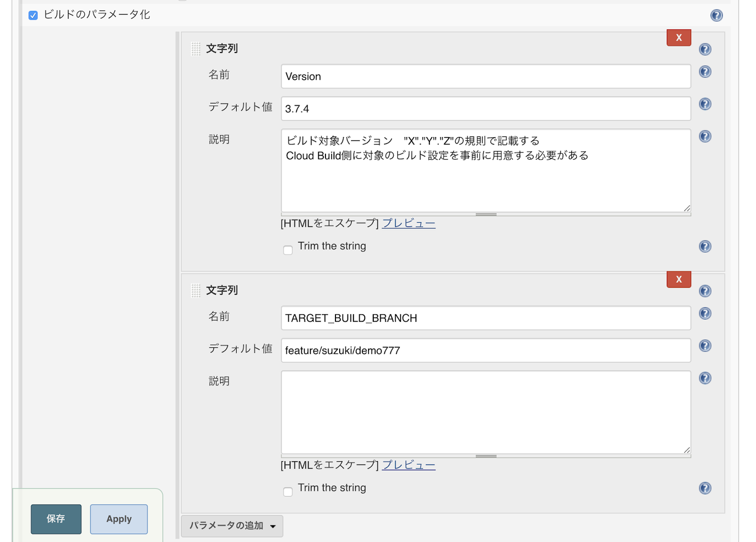Delete the TARGET_BUILD_BRANCH string parameter

[678, 279]
